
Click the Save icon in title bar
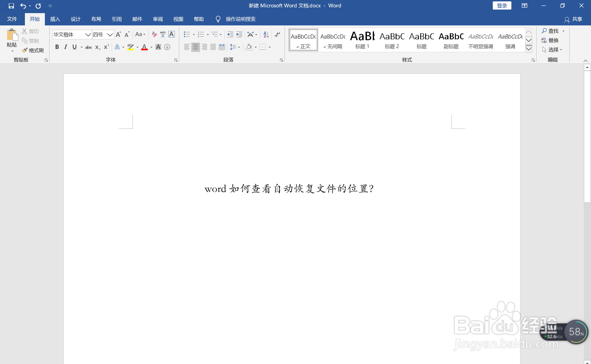pyautogui.click(x=11, y=6)
